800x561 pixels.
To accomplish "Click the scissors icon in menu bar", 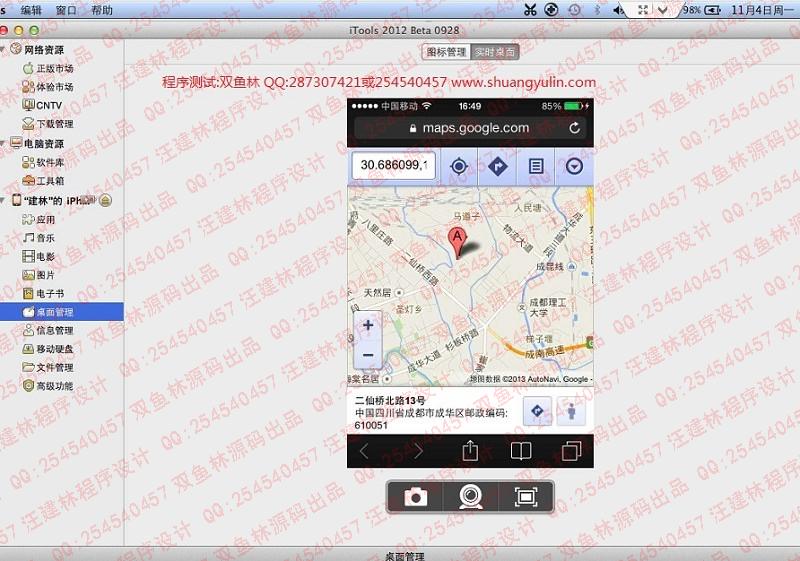I will coord(531,10).
